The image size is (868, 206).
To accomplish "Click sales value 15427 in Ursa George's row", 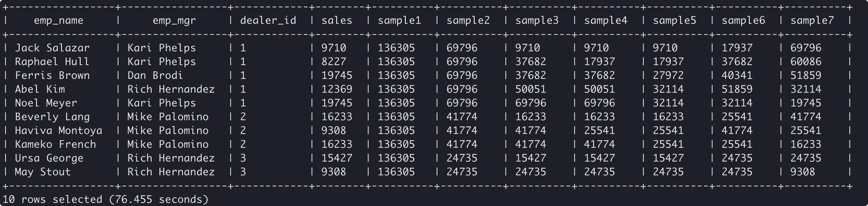I will [337, 158].
